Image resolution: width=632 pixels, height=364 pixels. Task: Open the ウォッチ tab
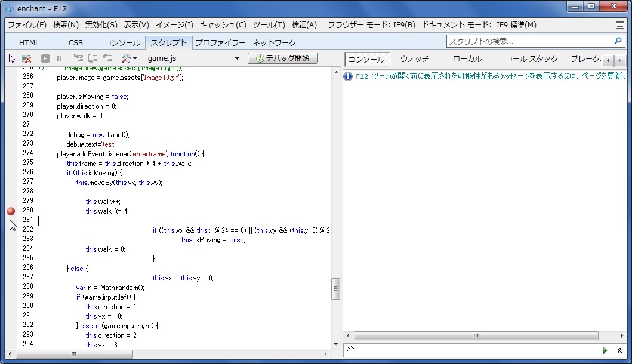point(414,59)
